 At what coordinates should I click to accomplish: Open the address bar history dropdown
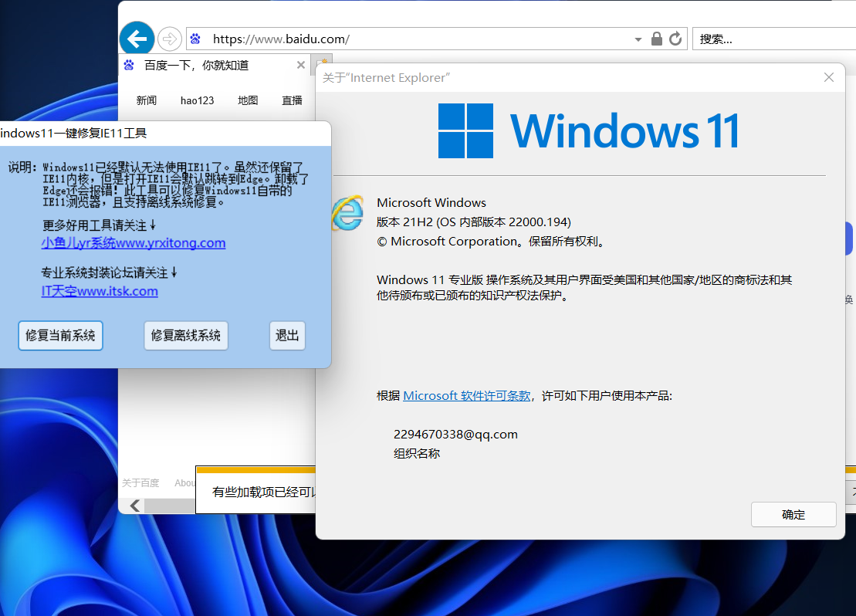[x=638, y=39]
